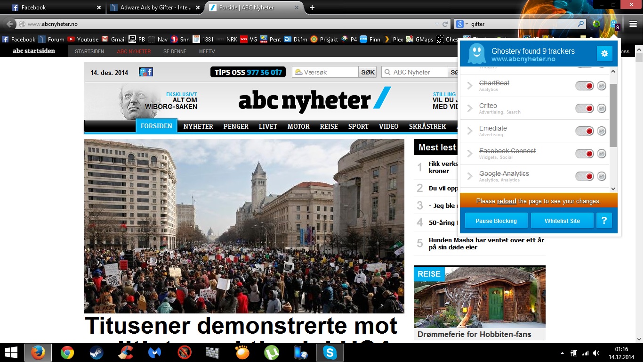Open the Firefox taskbar icon
This screenshot has height=362, width=644.
[x=38, y=353]
